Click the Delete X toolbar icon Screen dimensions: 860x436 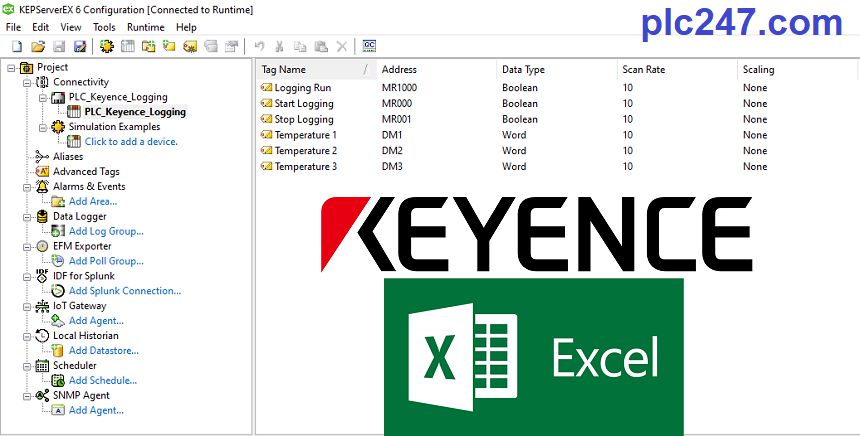342,46
